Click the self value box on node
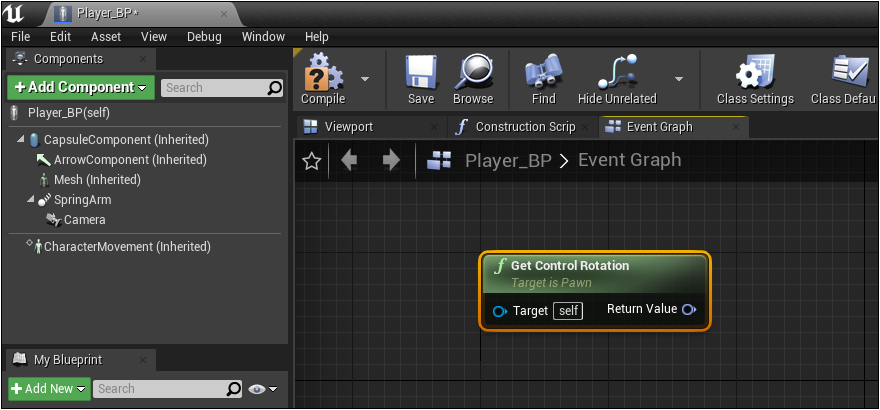This screenshot has width=880, height=410. pos(568,311)
